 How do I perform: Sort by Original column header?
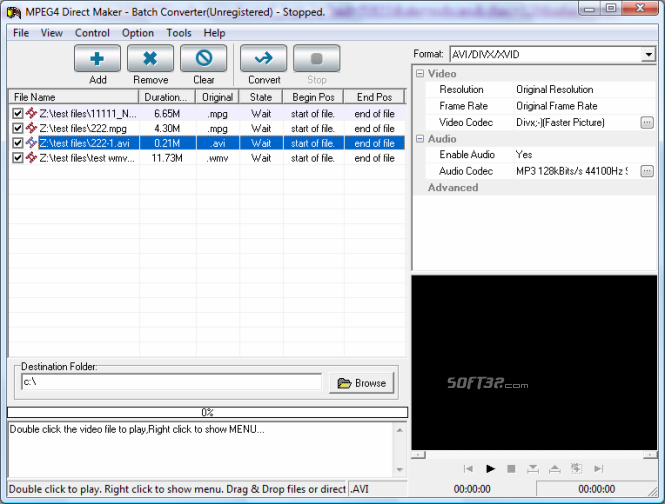click(x=217, y=97)
